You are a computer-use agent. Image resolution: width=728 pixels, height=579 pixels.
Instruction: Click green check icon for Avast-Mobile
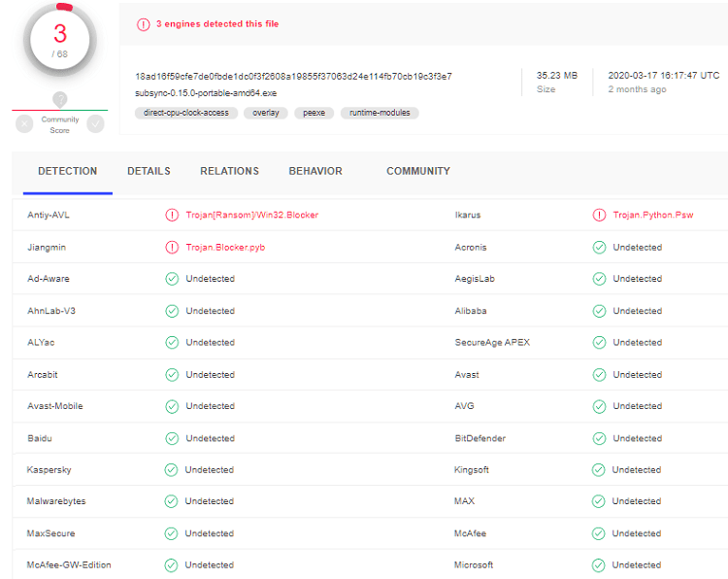point(172,406)
